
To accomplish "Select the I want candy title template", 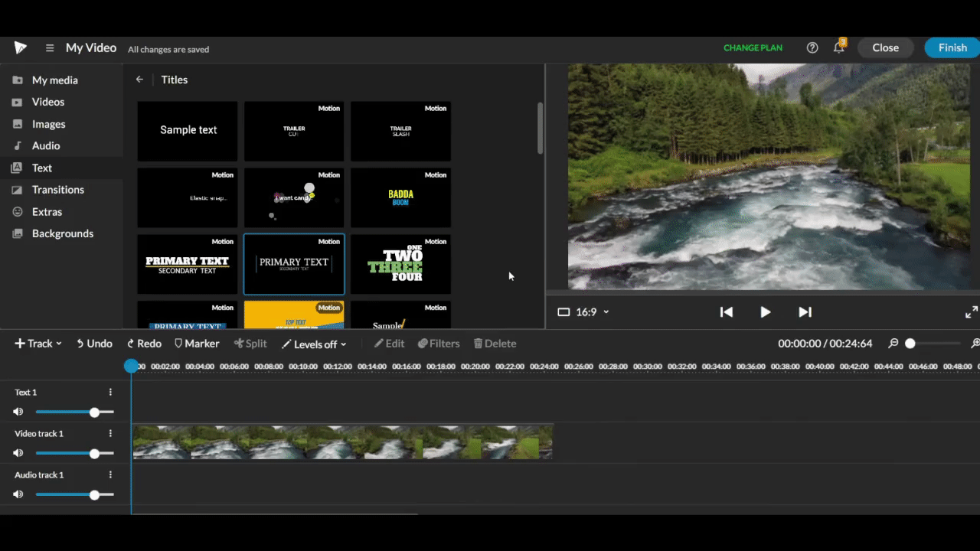I will click(294, 197).
